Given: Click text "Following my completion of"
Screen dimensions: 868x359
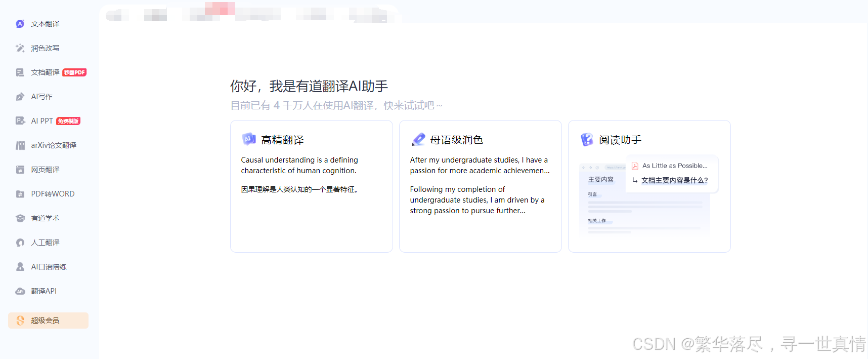Looking at the screenshot, I should tap(457, 189).
